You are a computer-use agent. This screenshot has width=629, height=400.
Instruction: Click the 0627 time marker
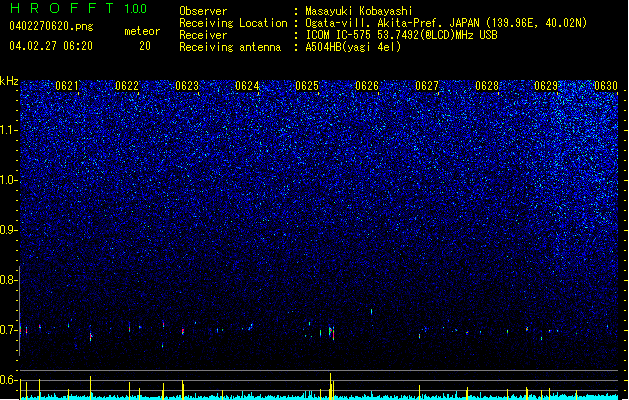pyautogui.click(x=427, y=86)
